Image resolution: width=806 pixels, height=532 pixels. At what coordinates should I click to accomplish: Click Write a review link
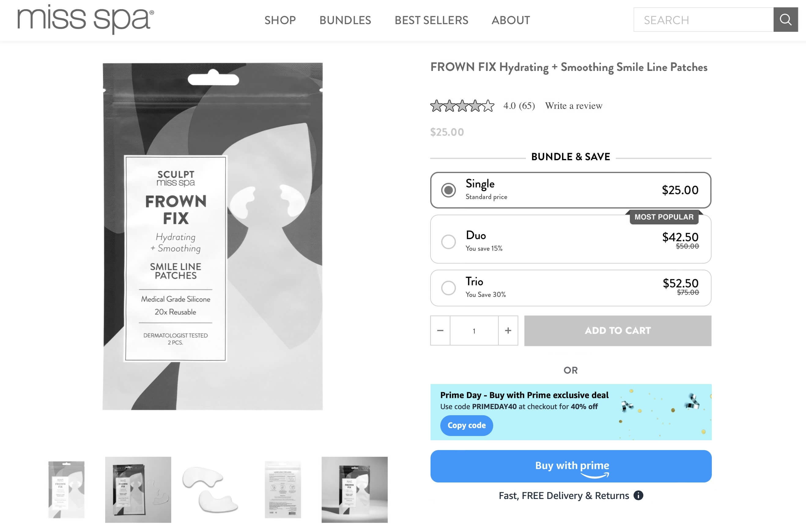[573, 106]
